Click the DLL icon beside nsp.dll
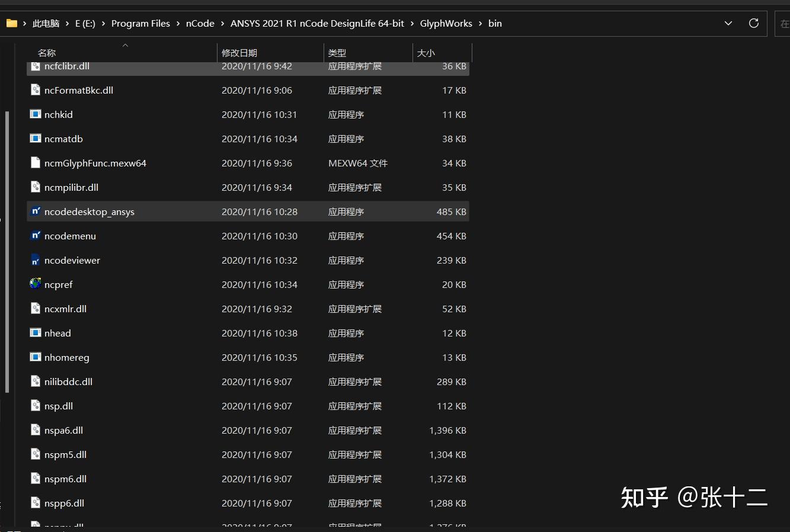790x532 pixels. (36, 406)
